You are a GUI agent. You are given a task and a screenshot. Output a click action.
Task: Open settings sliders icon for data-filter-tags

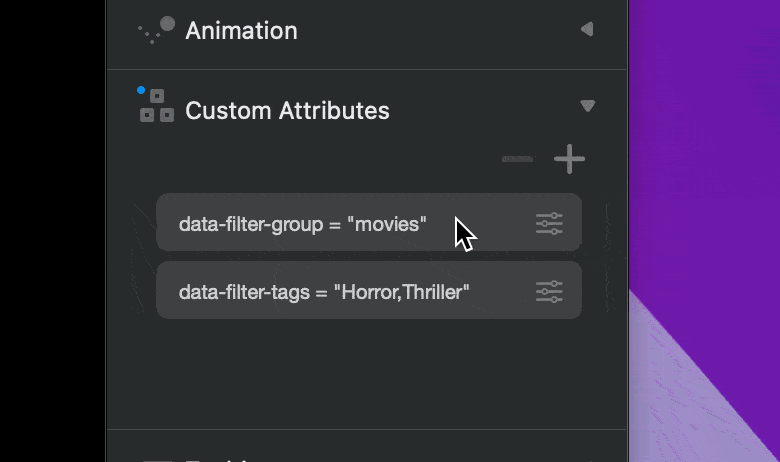point(549,291)
